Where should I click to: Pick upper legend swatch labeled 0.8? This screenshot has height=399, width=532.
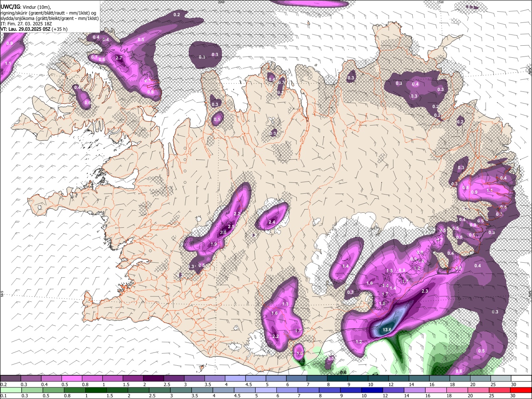click(x=92, y=379)
